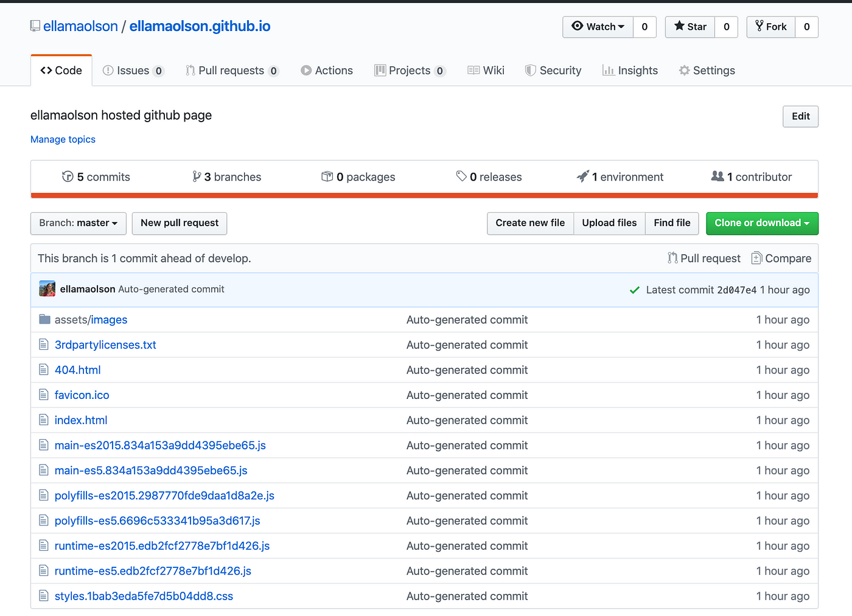Click the tag icon next to 0 releases
852x616 pixels.
click(x=461, y=176)
